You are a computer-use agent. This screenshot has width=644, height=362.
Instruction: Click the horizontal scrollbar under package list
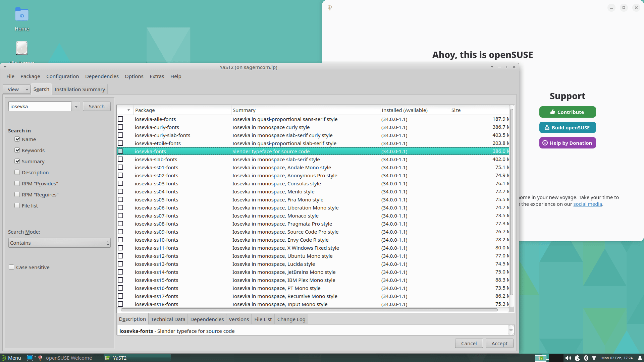click(309, 310)
